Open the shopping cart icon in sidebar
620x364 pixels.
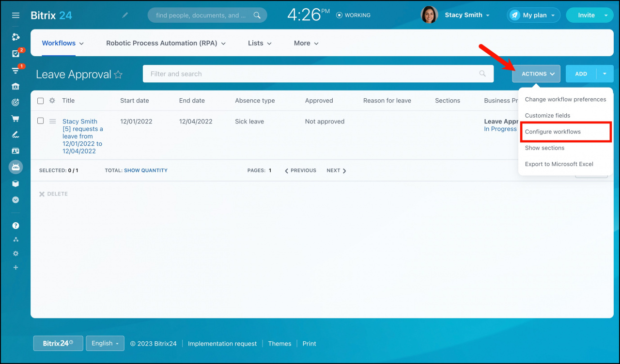tap(15, 119)
